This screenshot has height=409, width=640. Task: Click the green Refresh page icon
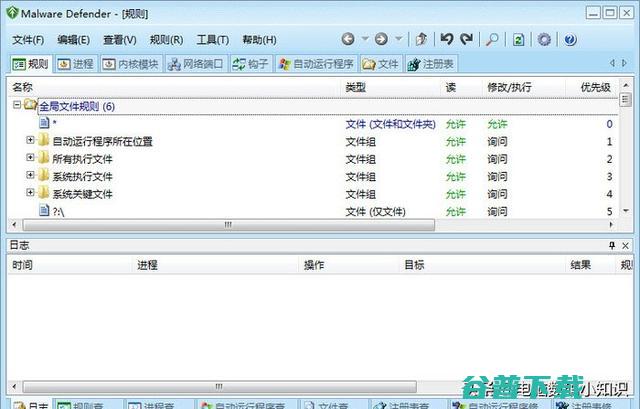click(x=518, y=40)
